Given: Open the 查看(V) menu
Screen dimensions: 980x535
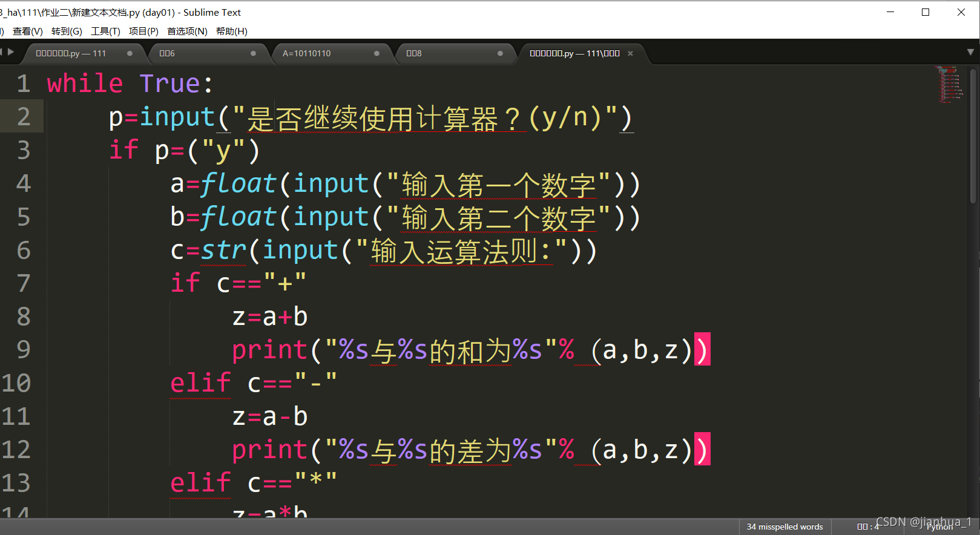Looking at the screenshot, I should point(28,31).
